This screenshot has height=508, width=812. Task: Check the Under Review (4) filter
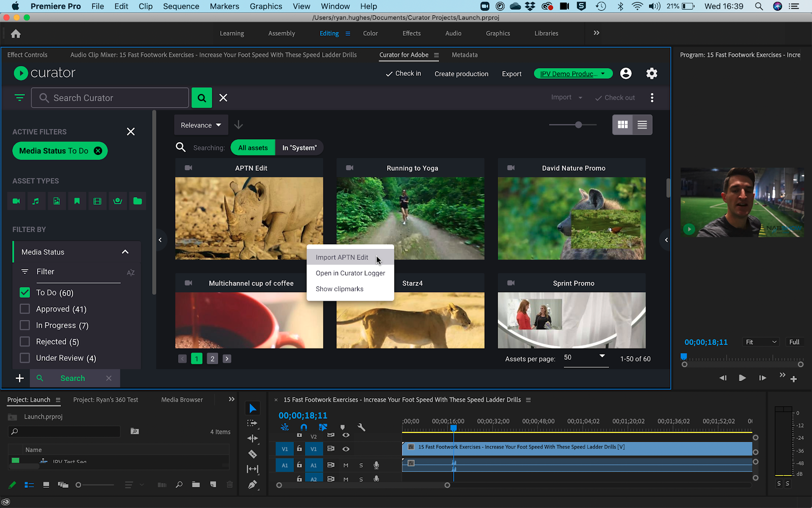coord(24,358)
